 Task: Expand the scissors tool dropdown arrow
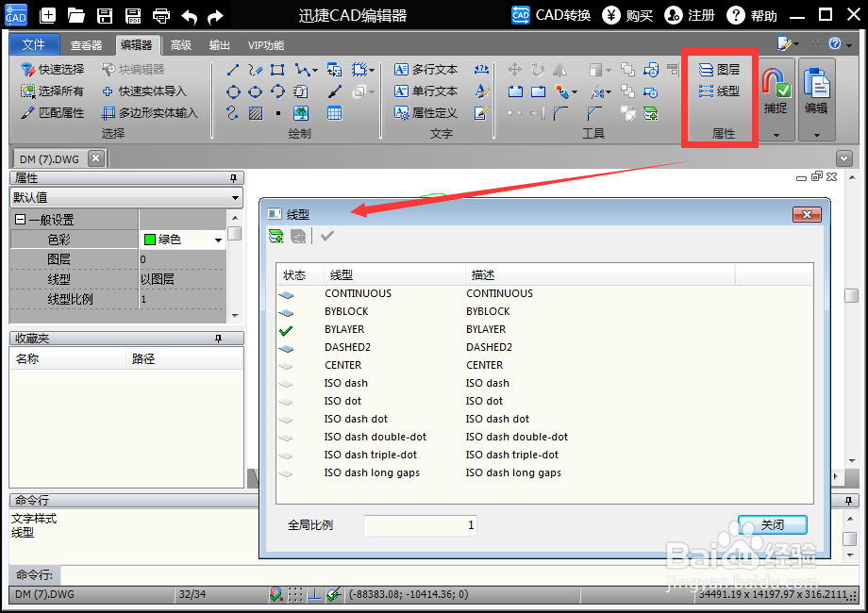pyautogui.click(x=609, y=92)
